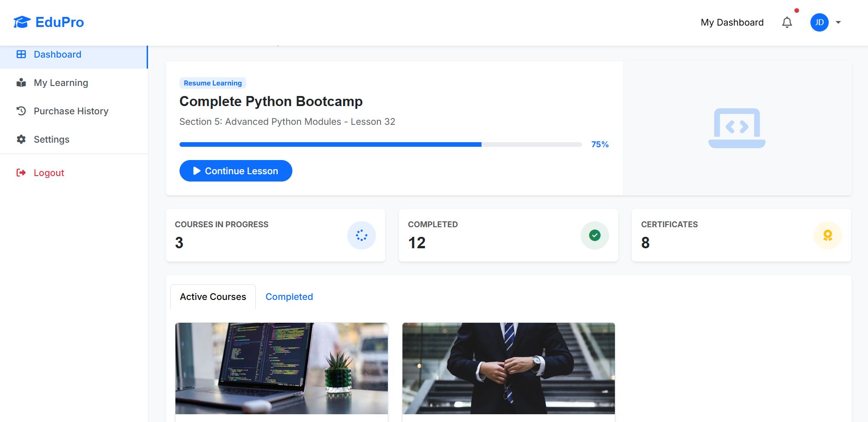Viewport: 868px width, 422px height.
Task: Click the certificates award ribbon icon
Action: tap(827, 235)
